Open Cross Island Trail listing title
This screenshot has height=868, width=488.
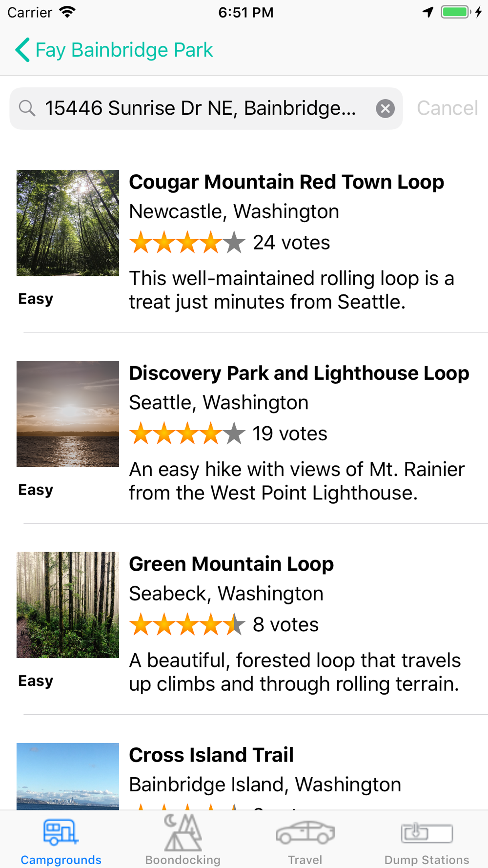211,755
